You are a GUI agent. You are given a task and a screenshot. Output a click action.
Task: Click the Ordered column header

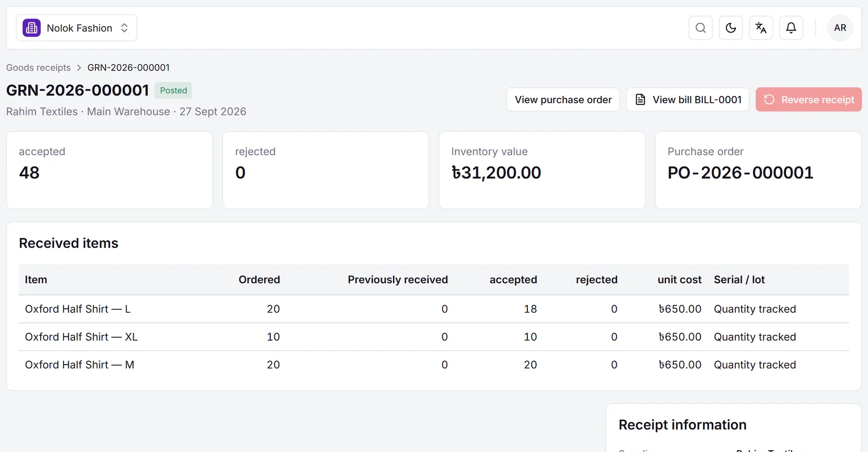259,280
